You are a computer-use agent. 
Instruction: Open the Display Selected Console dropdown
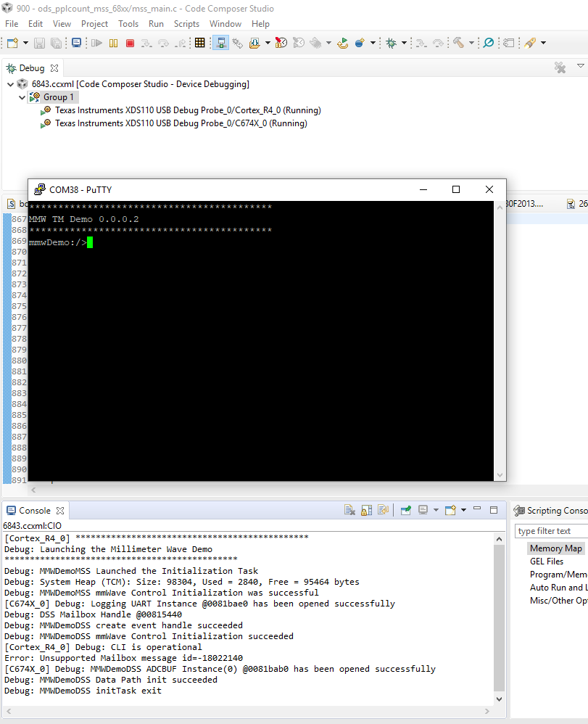point(436,510)
